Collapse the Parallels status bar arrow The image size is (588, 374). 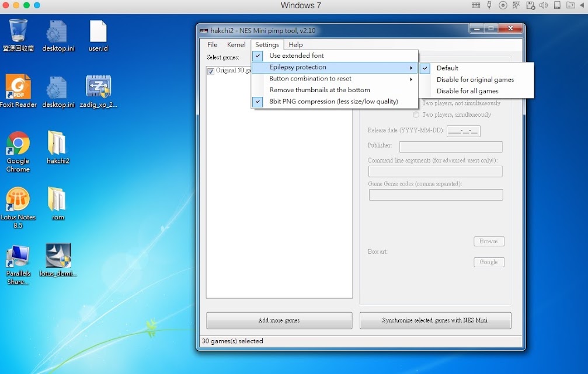pyautogui.click(x=582, y=5)
